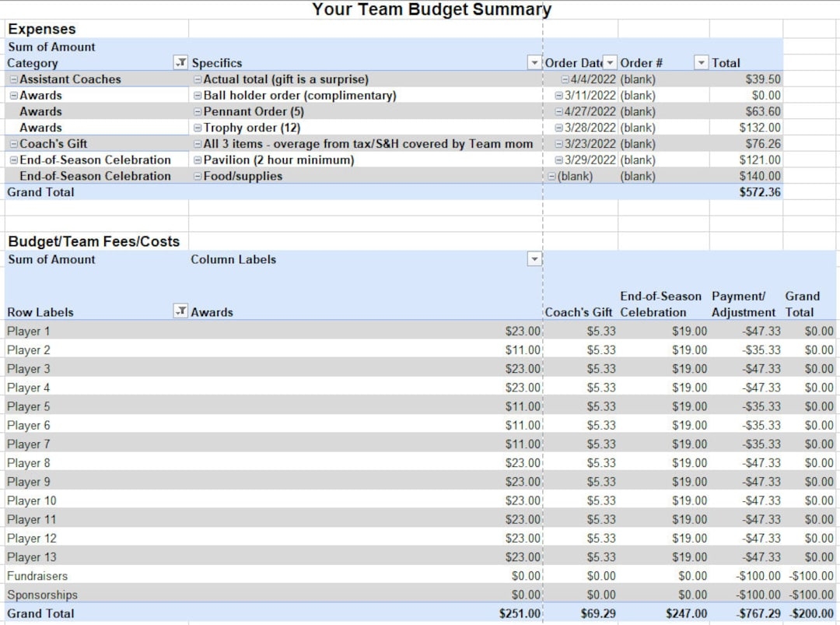Collapse the End-of-Season Celebration category group
This screenshot has width=840, height=625.
[14, 160]
